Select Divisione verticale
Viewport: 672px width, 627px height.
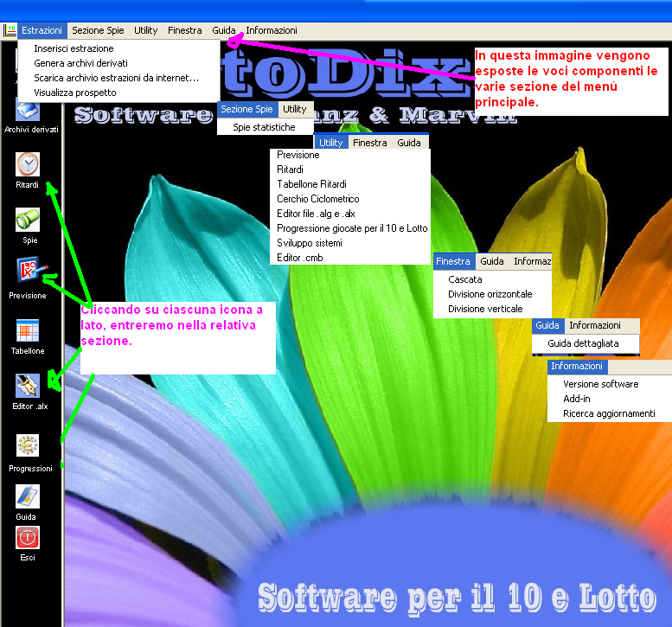(x=485, y=309)
